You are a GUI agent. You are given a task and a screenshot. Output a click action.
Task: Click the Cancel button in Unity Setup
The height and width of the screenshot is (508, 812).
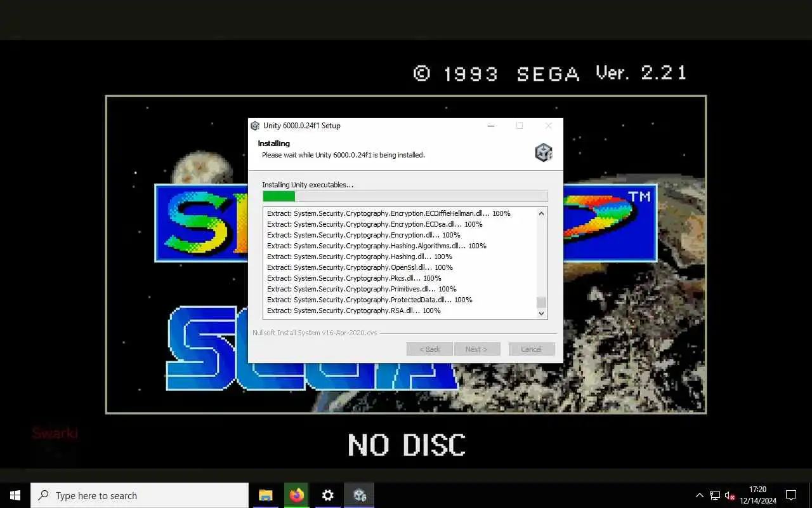coord(532,349)
